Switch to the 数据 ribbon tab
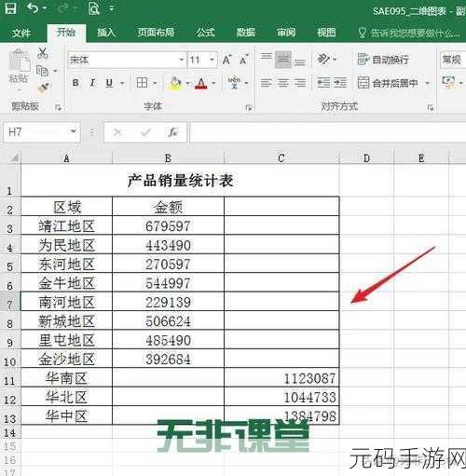This screenshot has height=476, width=466. click(245, 33)
